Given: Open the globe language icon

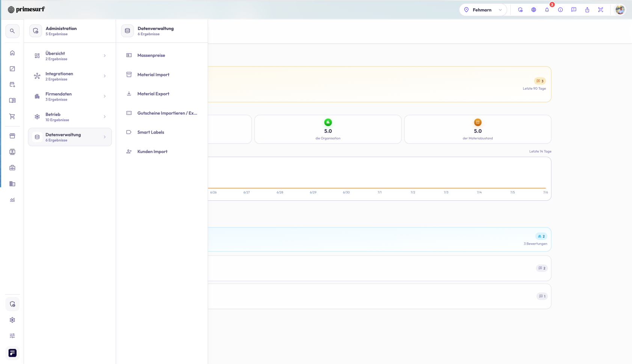Looking at the screenshot, I should (534, 10).
